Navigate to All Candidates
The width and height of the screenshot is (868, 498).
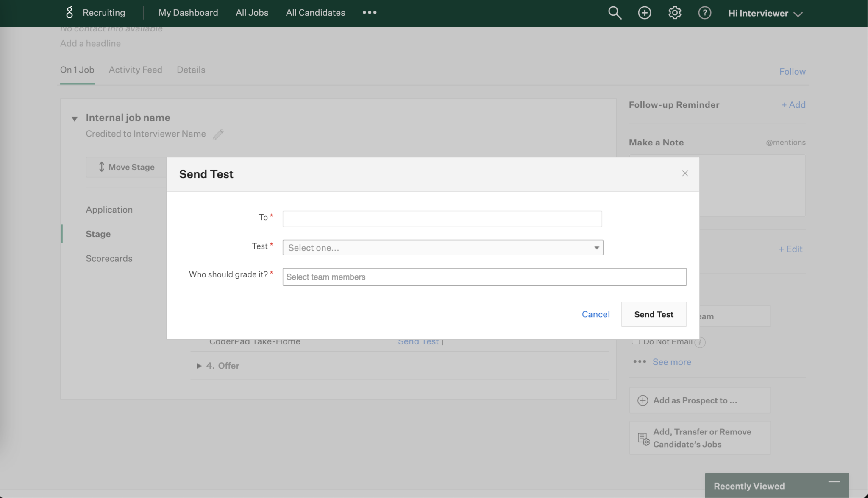(315, 13)
